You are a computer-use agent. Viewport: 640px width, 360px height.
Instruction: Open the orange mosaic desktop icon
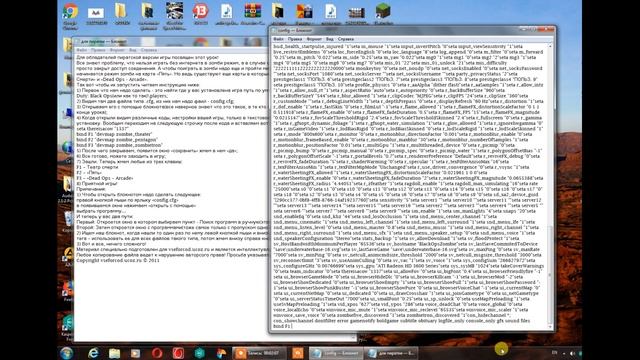(304, 12)
